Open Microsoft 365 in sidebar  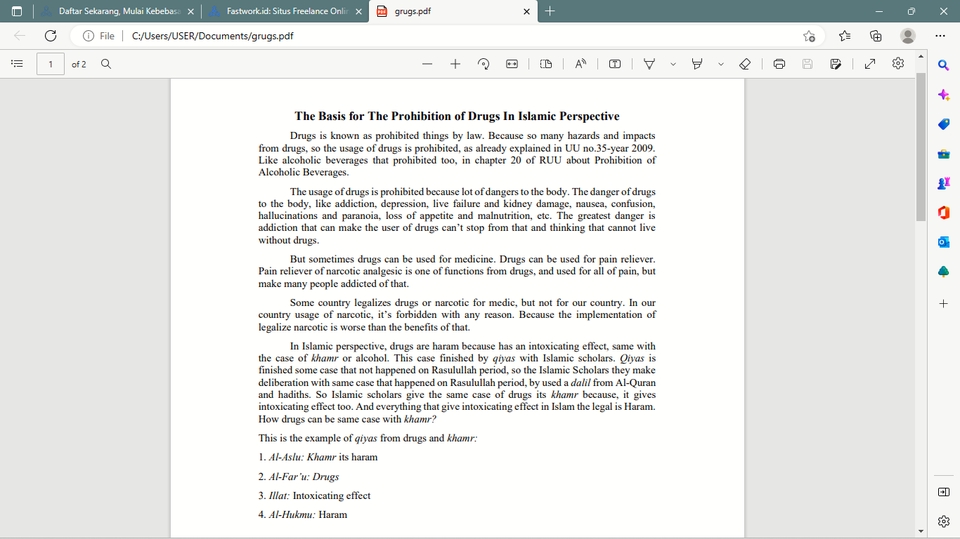pyautogui.click(x=943, y=213)
